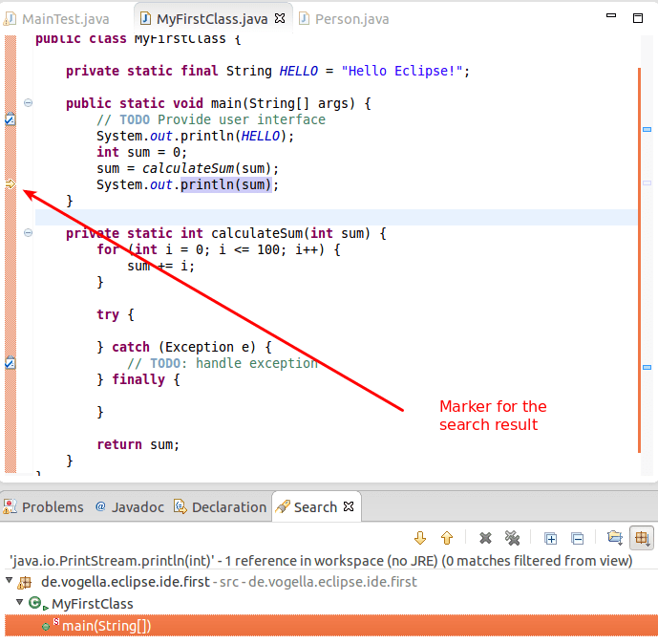658x644 pixels.
Task: Click the TODO task marker beside 'Provide user interface'
Action: (11, 119)
